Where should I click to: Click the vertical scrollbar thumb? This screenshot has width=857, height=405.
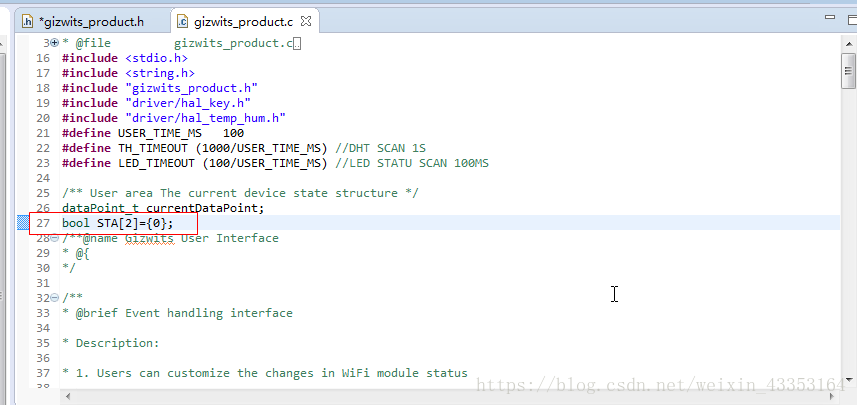pyautogui.click(x=848, y=71)
